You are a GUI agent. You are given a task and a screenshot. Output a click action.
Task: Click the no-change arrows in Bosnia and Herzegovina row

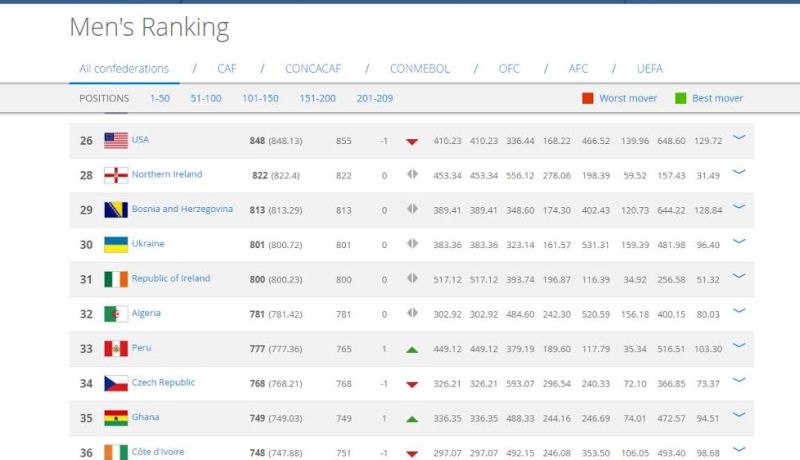[412, 209]
